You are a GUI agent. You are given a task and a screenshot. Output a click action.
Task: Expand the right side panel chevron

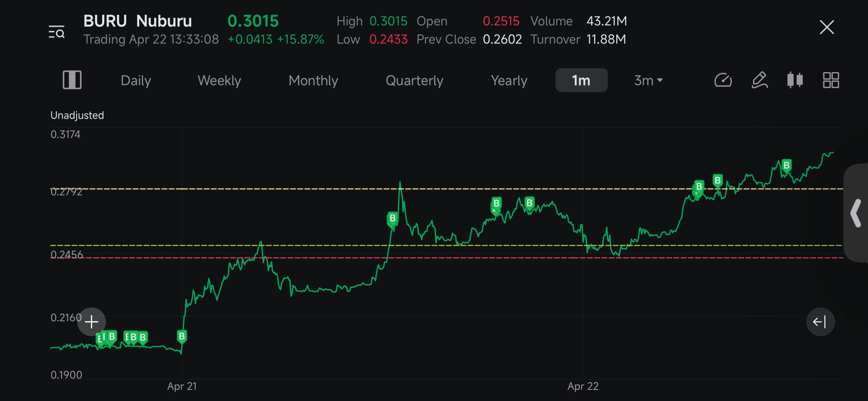point(856,213)
